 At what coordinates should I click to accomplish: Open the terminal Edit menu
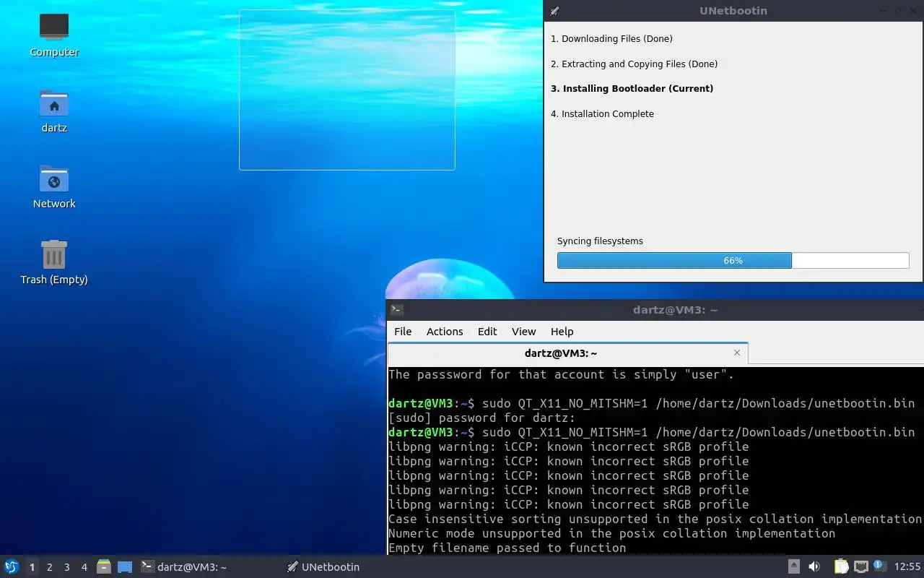[x=487, y=332]
